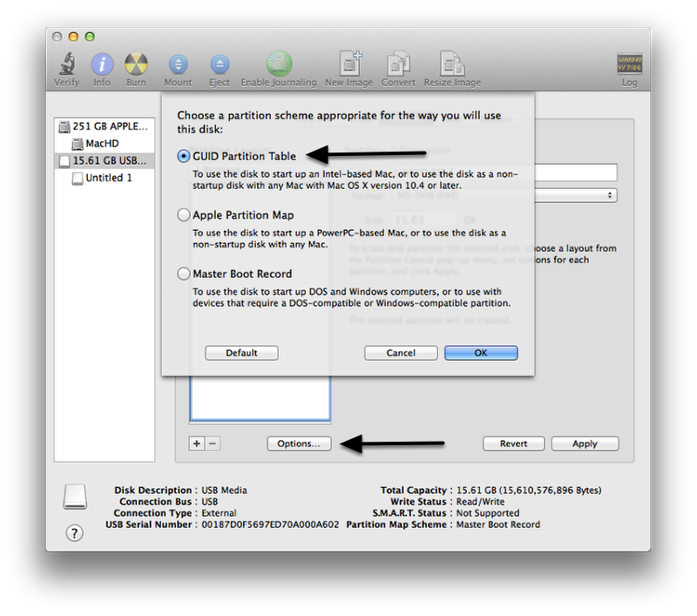The height and width of the screenshot is (616, 697).
Task: Click the Enable Journaling icon
Action: pos(279,64)
